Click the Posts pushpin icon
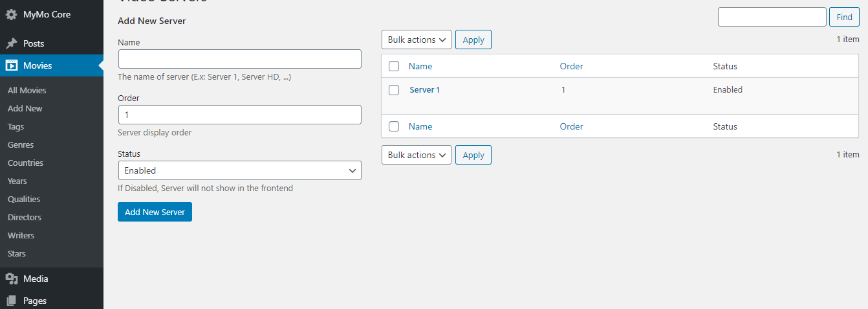The width and height of the screenshot is (868, 309). 11,43
